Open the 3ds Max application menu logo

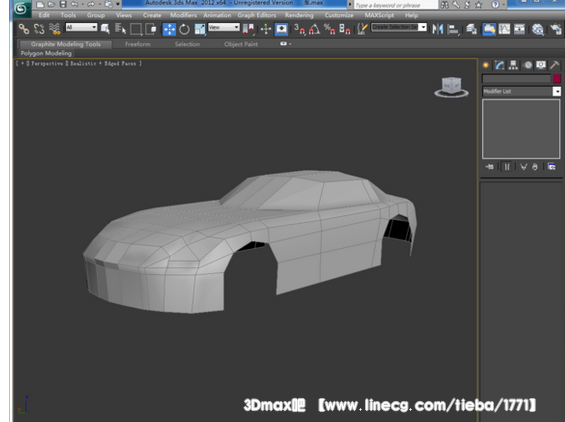pos(21,9)
